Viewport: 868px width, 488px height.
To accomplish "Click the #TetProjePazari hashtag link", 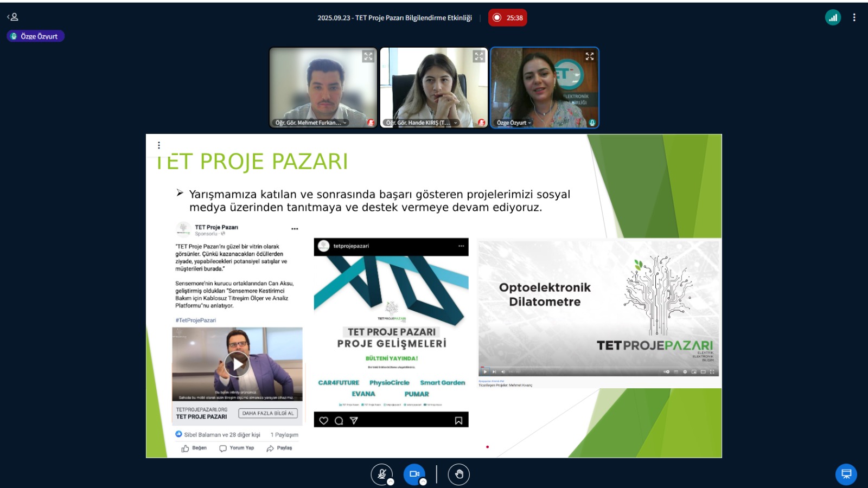I will (x=196, y=320).
